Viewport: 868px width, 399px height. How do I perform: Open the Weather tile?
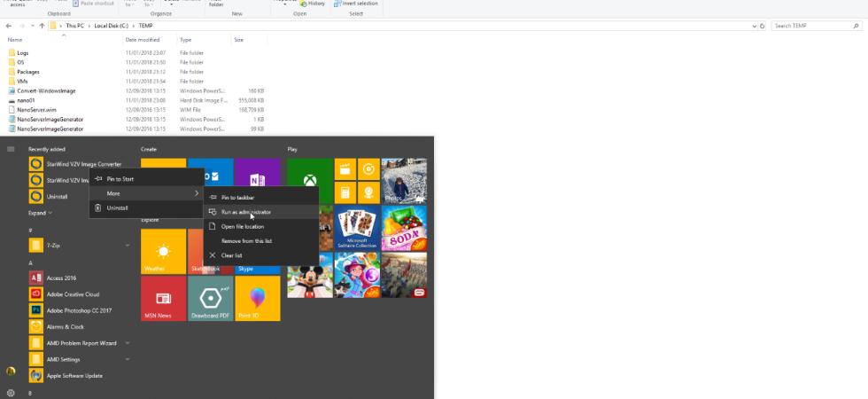tap(163, 252)
